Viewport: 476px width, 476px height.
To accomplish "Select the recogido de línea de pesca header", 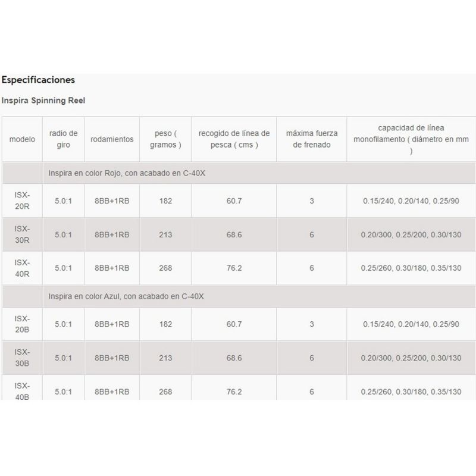I will (234, 139).
